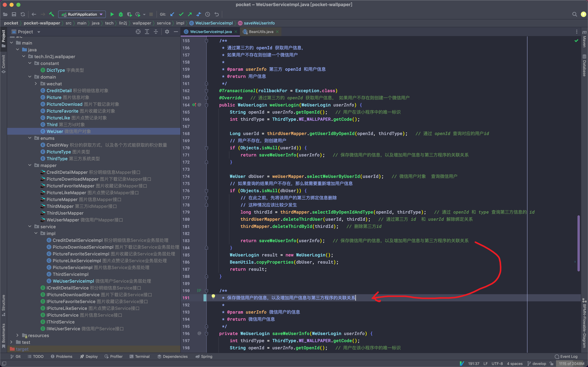The width and height of the screenshot is (588, 367).
Task: Click Git commit checkmark icon
Action: [x=181, y=14]
